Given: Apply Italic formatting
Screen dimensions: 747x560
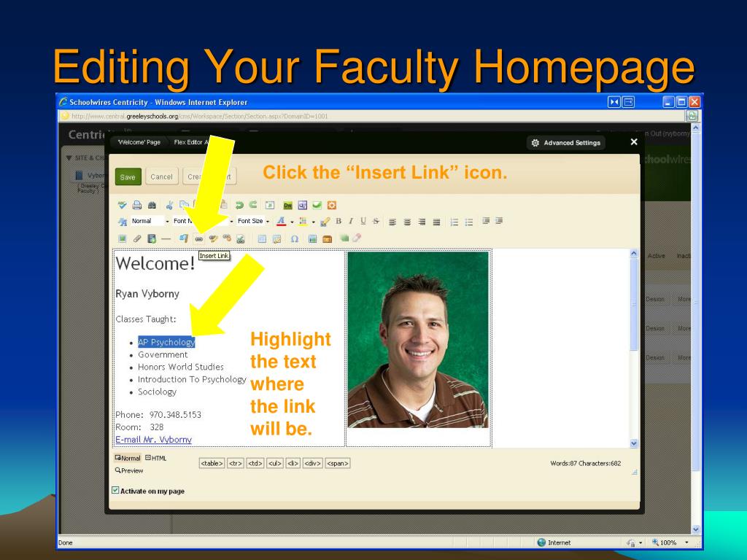Looking at the screenshot, I should click(x=351, y=221).
